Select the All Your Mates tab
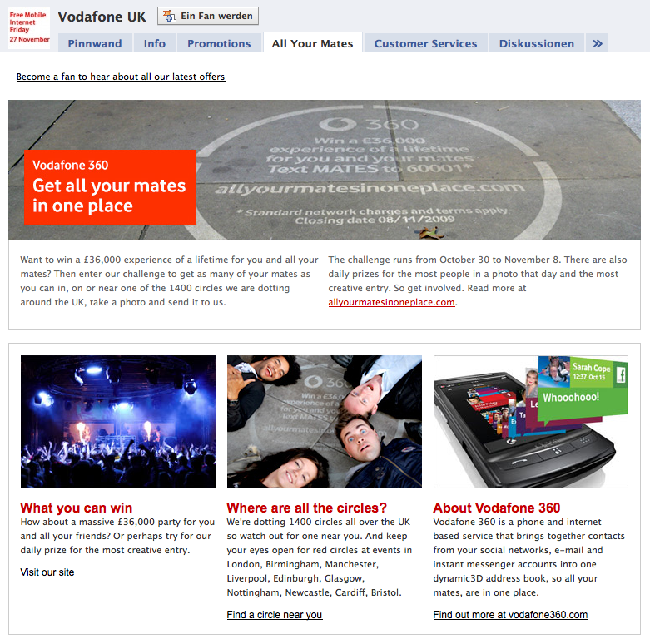The image size is (650, 644). point(313,43)
